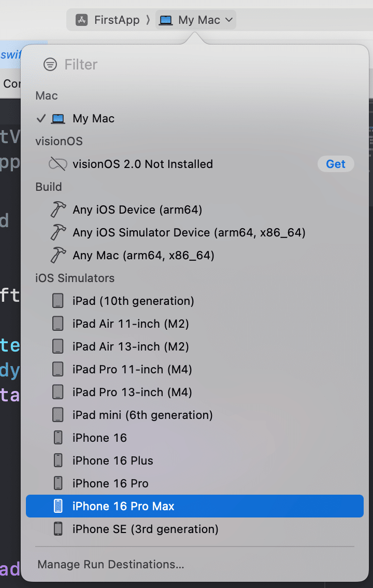Click the visionOS Not Installed icon
Image resolution: width=373 pixels, height=588 pixels.
(x=58, y=164)
